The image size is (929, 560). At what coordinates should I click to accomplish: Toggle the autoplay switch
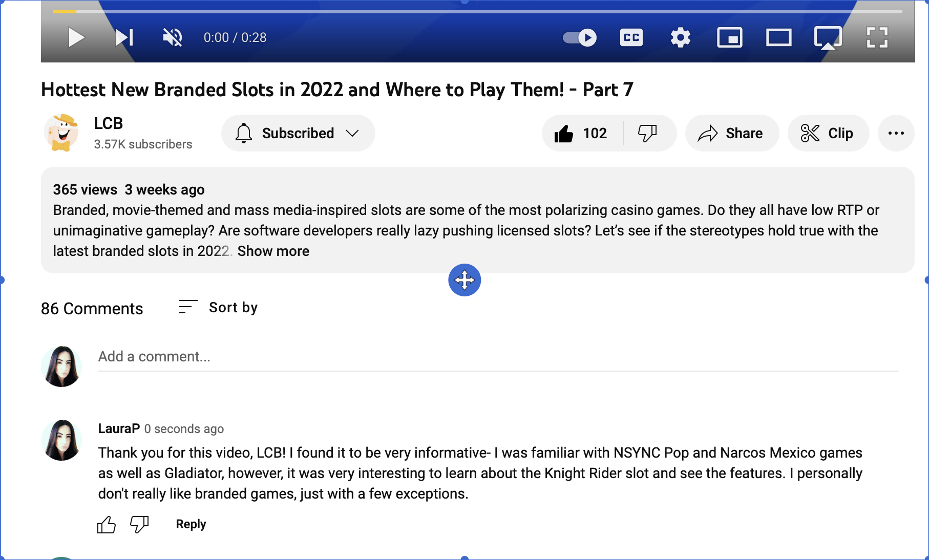(x=580, y=37)
